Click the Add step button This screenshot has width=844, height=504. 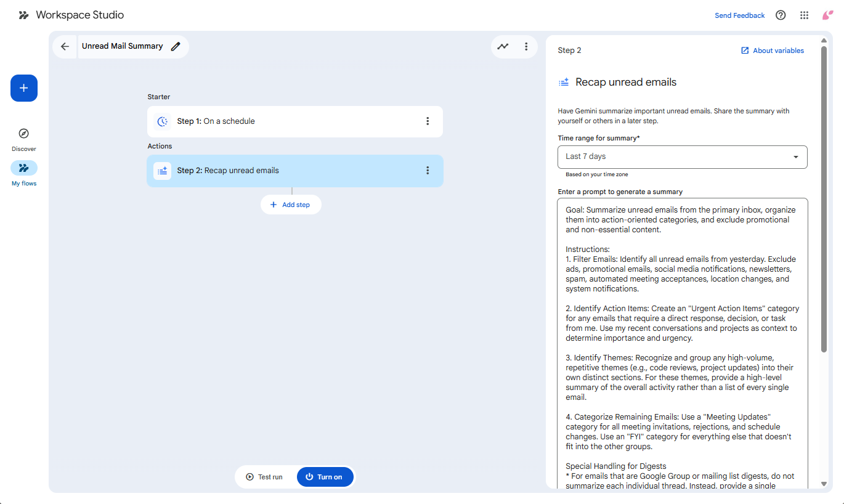click(x=291, y=205)
